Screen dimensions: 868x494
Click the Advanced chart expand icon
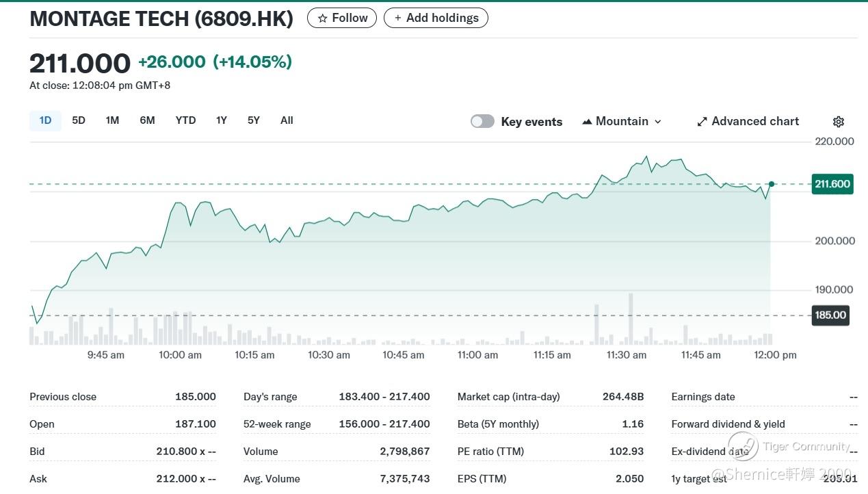click(x=702, y=122)
